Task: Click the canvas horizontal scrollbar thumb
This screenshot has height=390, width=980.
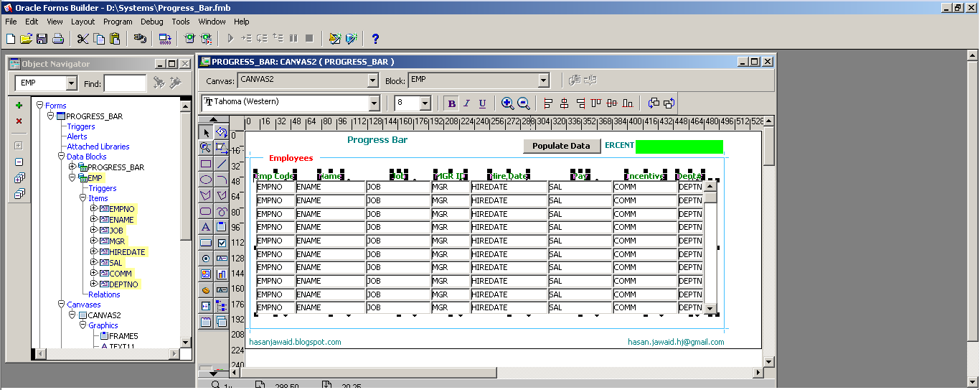Action: point(368,373)
